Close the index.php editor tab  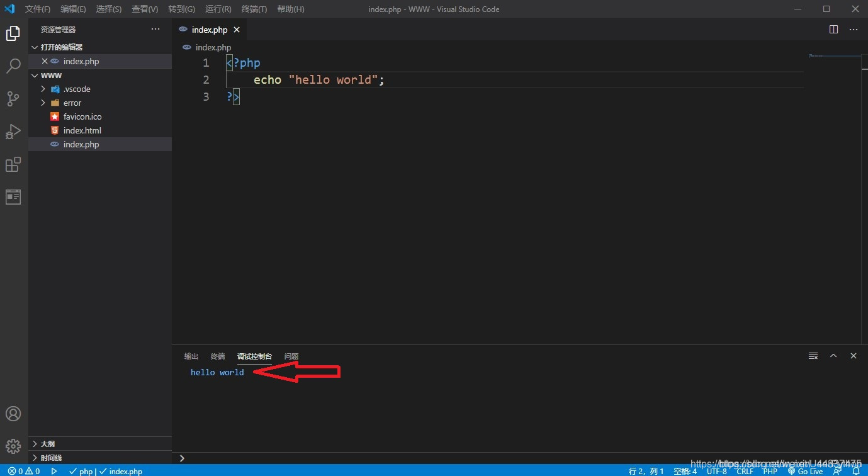(237, 30)
